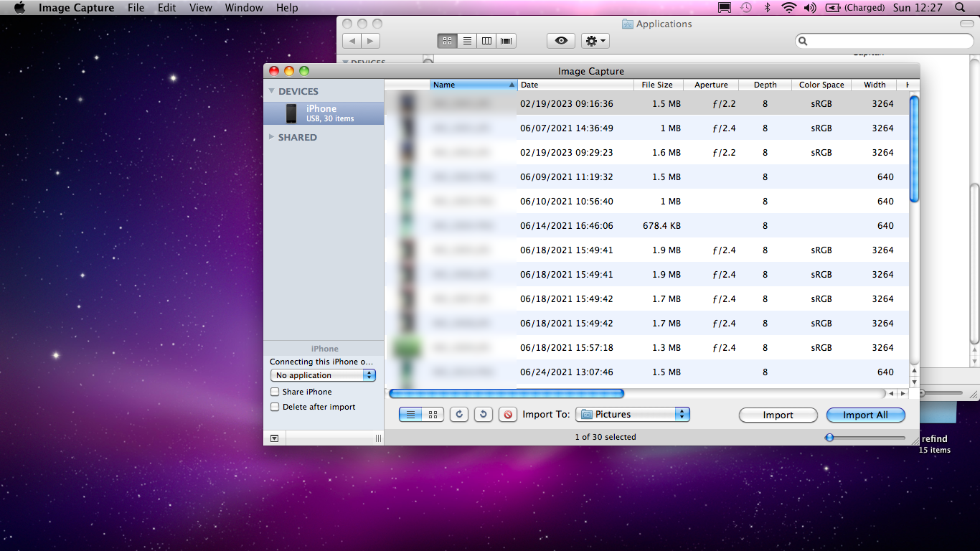Viewport: 980px width, 551px height.
Task: Click the vertical scrollbar of photo list
Action: click(x=914, y=149)
